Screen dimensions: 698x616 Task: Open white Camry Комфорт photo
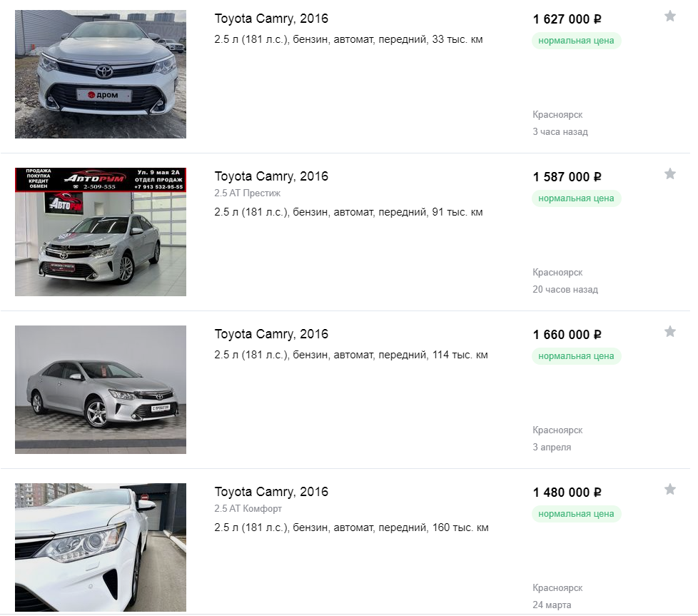(x=101, y=547)
